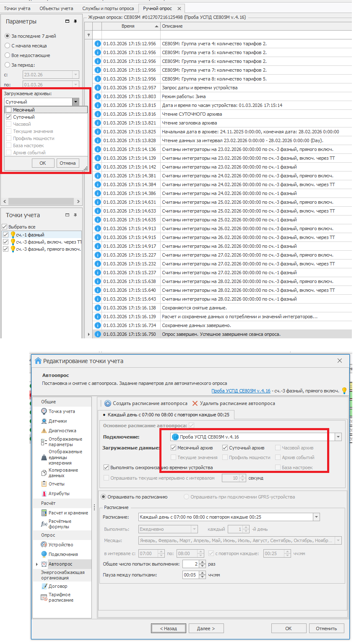Click the Проба УСПД CE805M v.4.16 link
Viewport: 359px width, 644px height.
coord(241,391)
